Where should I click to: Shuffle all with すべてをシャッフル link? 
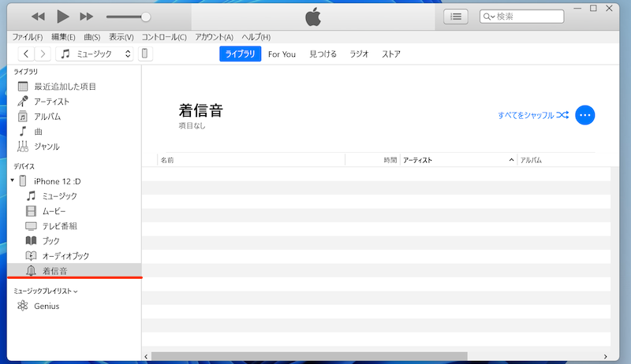click(533, 115)
